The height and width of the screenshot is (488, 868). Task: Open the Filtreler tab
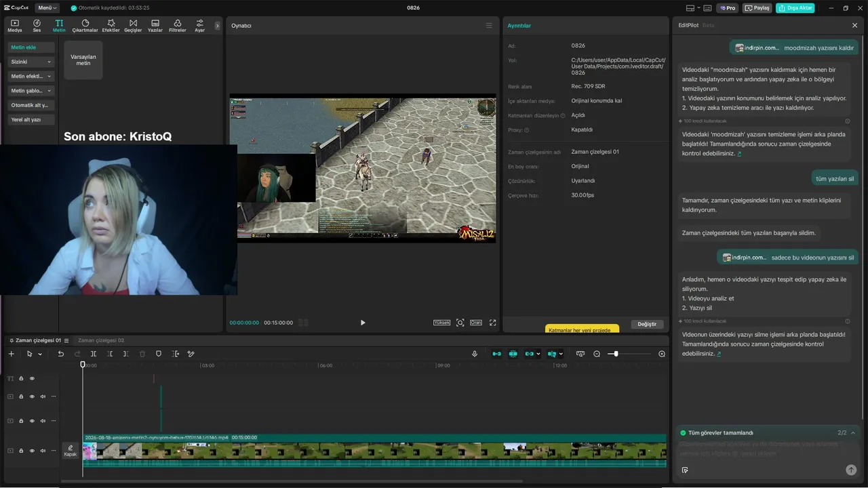pyautogui.click(x=177, y=26)
